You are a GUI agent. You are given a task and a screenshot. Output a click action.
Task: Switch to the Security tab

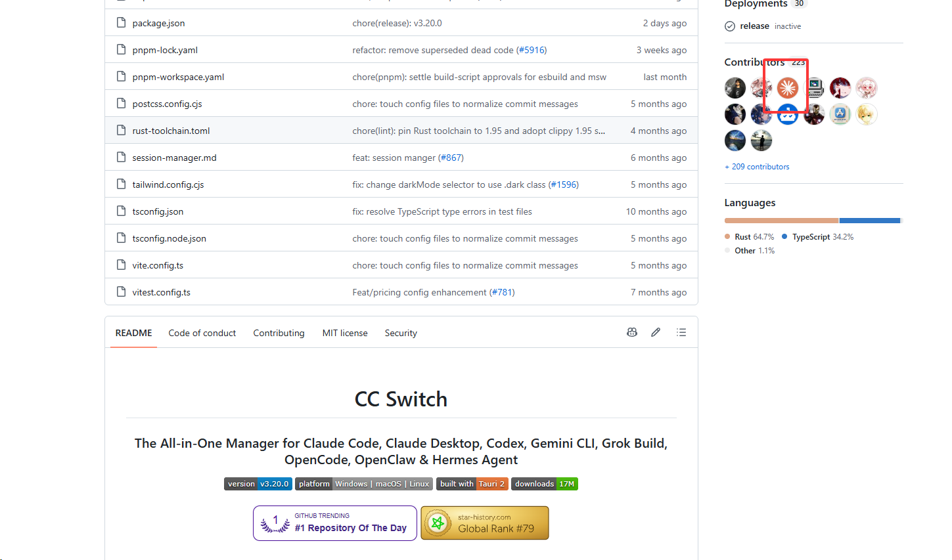[401, 333]
